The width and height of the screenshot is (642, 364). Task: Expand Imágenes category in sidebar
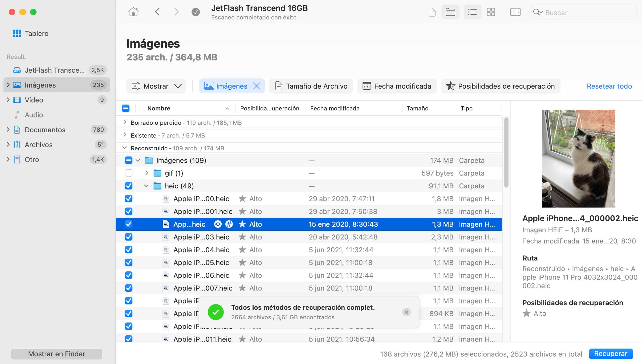(x=8, y=85)
